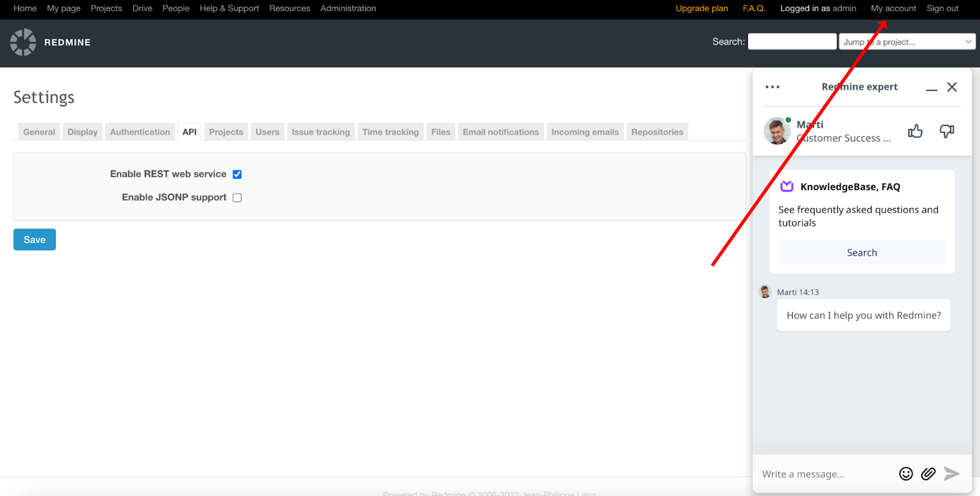
Task: Switch to Time tracking tab
Action: pyautogui.click(x=391, y=132)
